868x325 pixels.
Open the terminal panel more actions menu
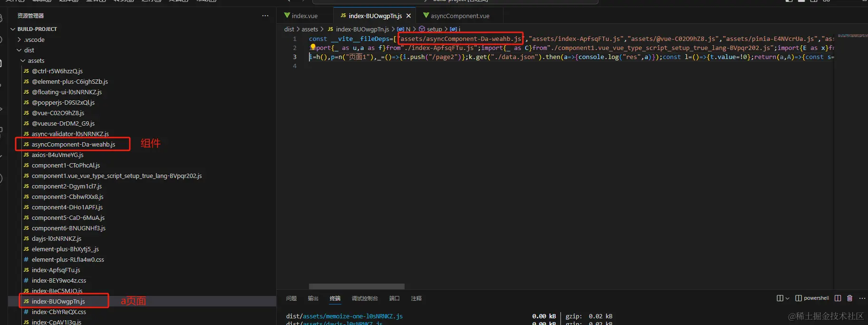862,298
